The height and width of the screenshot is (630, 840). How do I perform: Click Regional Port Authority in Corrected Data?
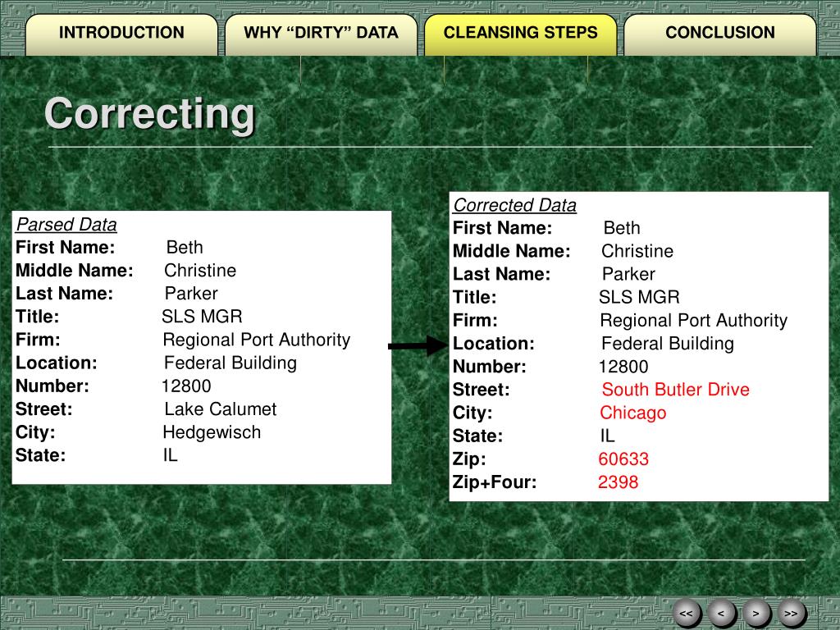point(694,321)
